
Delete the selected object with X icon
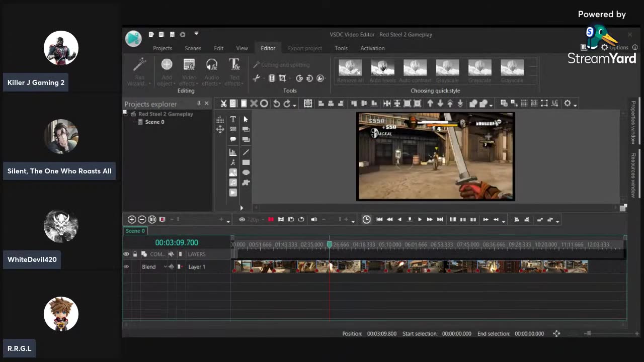tap(254, 104)
